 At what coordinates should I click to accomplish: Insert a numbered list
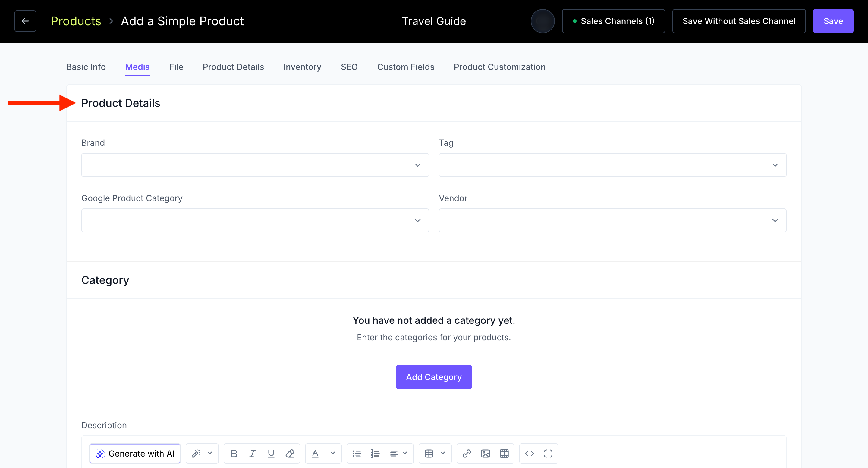375,454
